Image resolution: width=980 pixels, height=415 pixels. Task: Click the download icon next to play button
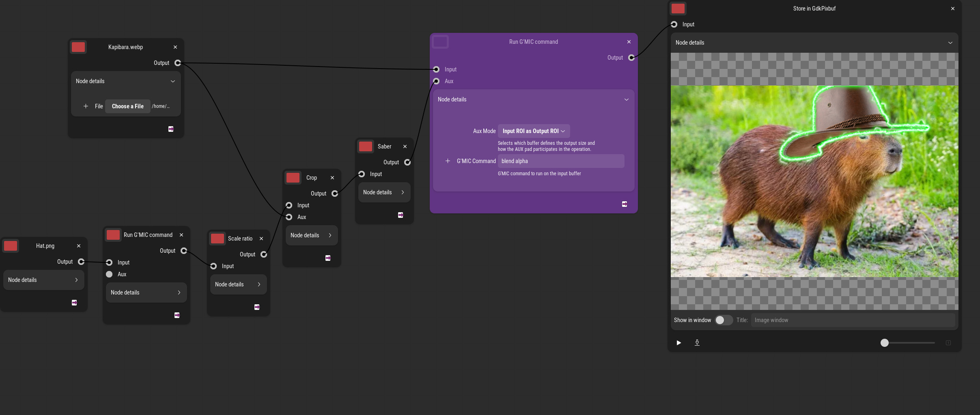point(697,343)
